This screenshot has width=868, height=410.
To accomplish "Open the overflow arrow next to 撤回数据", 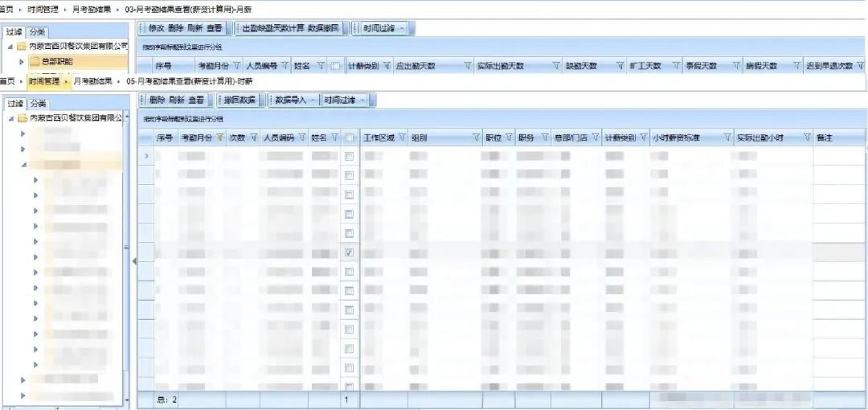I will click(262, 100).
